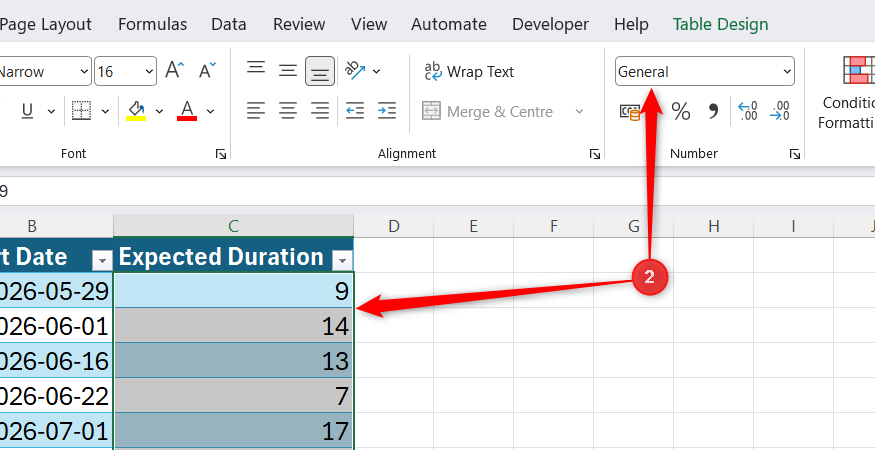Expand fill colour palette arrow
875x450 pixels.
159,111
